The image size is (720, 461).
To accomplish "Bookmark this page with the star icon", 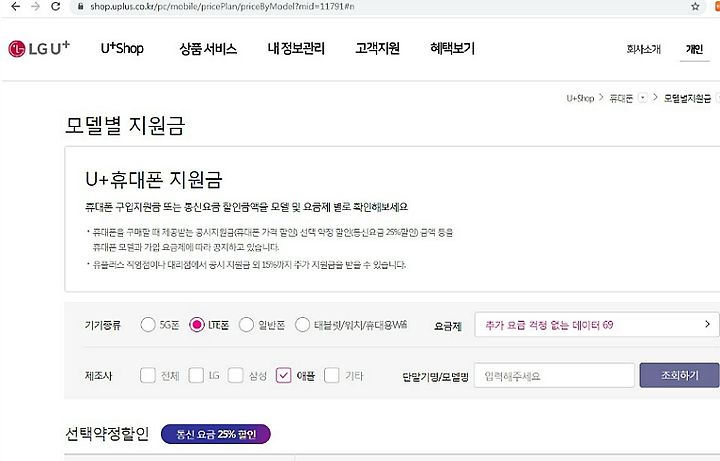I will point(695,6).
